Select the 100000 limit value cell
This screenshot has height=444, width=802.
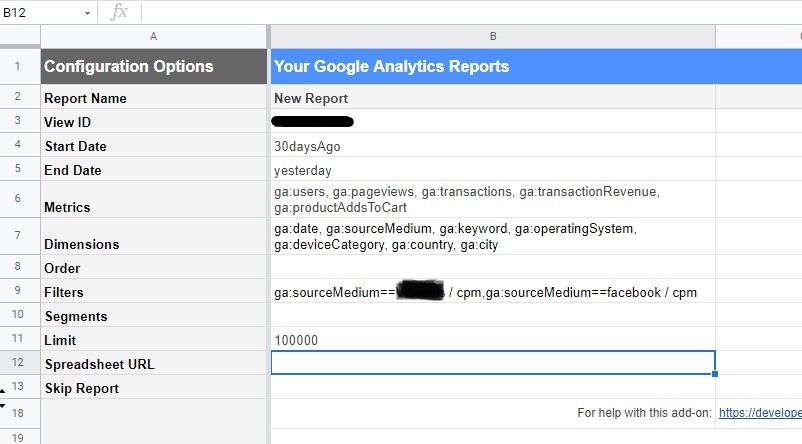[493, 339]
